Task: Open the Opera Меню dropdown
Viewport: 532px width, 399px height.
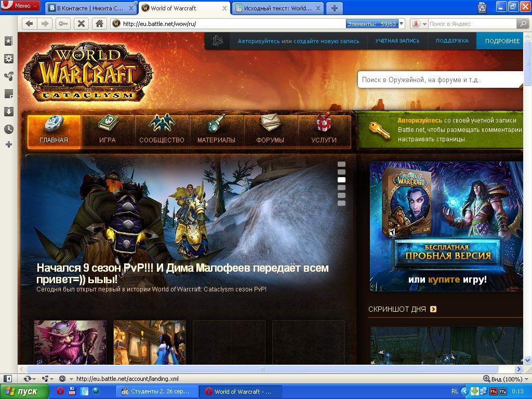Action: coord(20,6)
